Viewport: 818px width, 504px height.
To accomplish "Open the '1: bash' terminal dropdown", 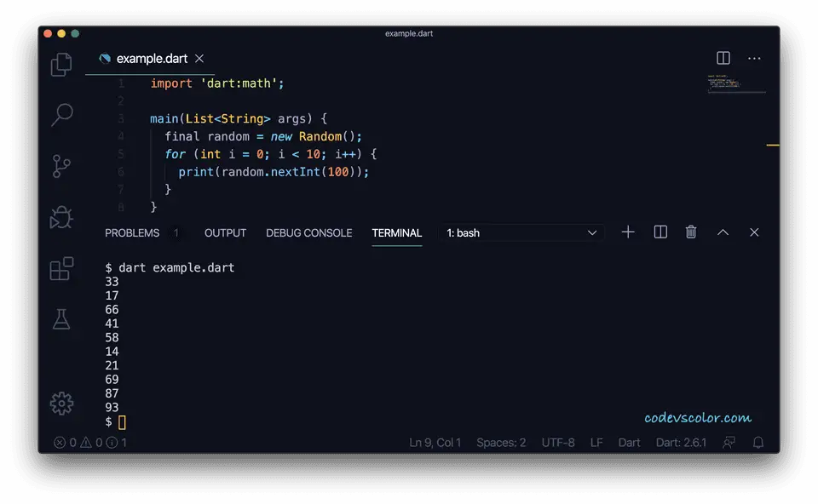I will [x=521, y=233].
